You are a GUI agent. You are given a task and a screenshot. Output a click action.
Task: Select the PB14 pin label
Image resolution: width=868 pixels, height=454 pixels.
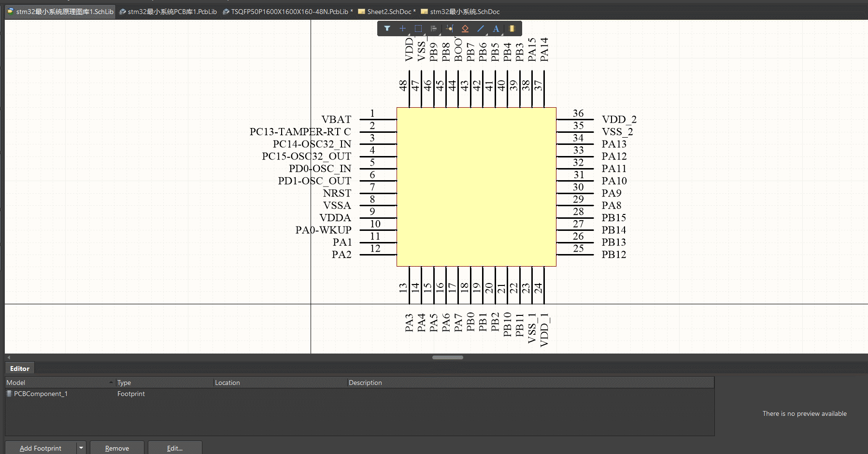pos(613,230)
